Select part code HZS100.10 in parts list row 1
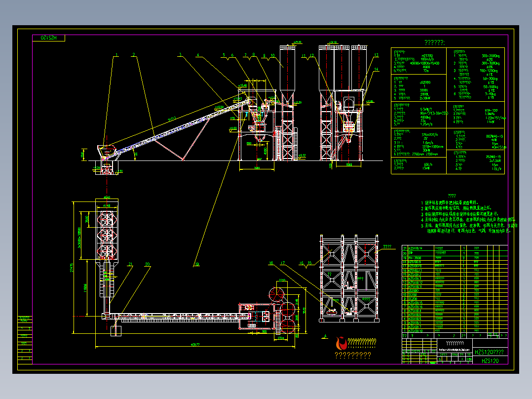Image resolution: width=532 pixels, height=399 pixels. coord(416,331)
